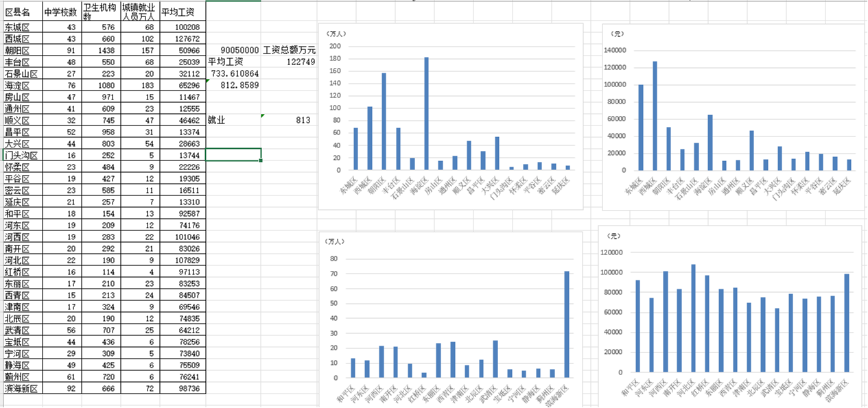Select the 门头沟区 table cell
Viewport: 868px width, 408px height.
click(x=21, y=156)
